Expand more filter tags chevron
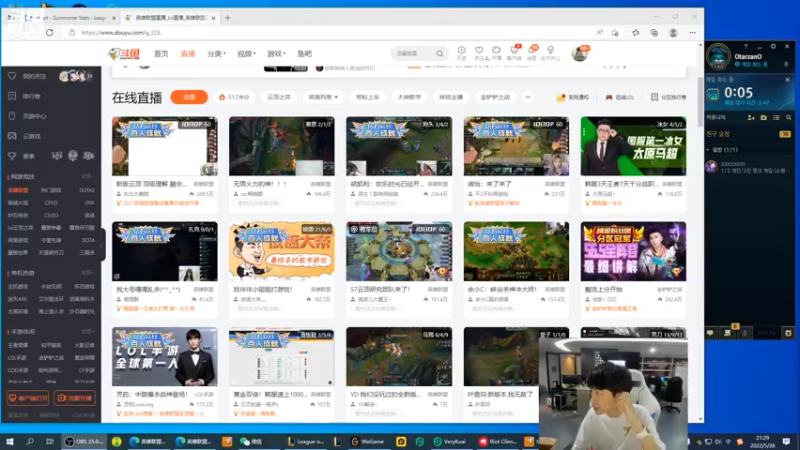The height and width of the screenshot is (450, 800). click(x=528, y=97)
